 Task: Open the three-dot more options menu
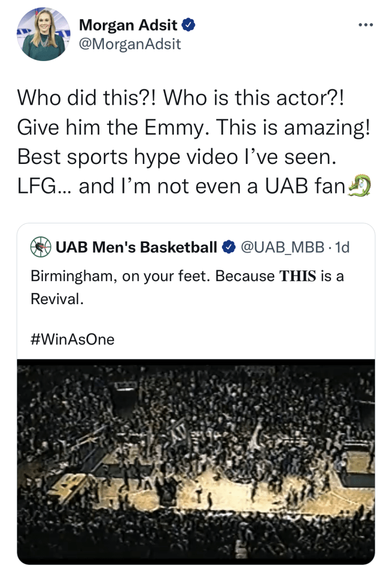[365, 25]
